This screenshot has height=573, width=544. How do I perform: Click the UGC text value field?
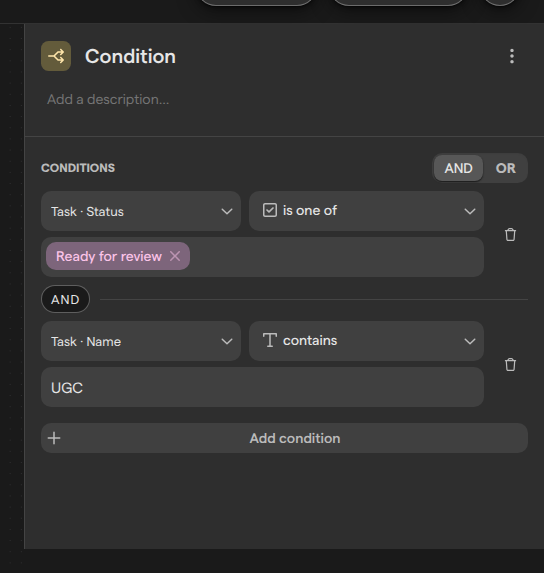[x=263, y=387]
